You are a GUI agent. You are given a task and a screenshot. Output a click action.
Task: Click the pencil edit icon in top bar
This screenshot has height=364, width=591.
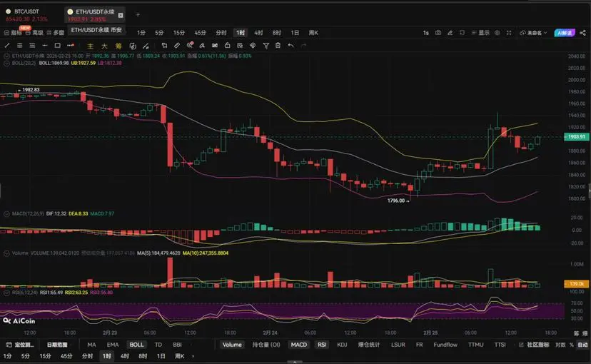pyautogui.click(x=450, y=33)
